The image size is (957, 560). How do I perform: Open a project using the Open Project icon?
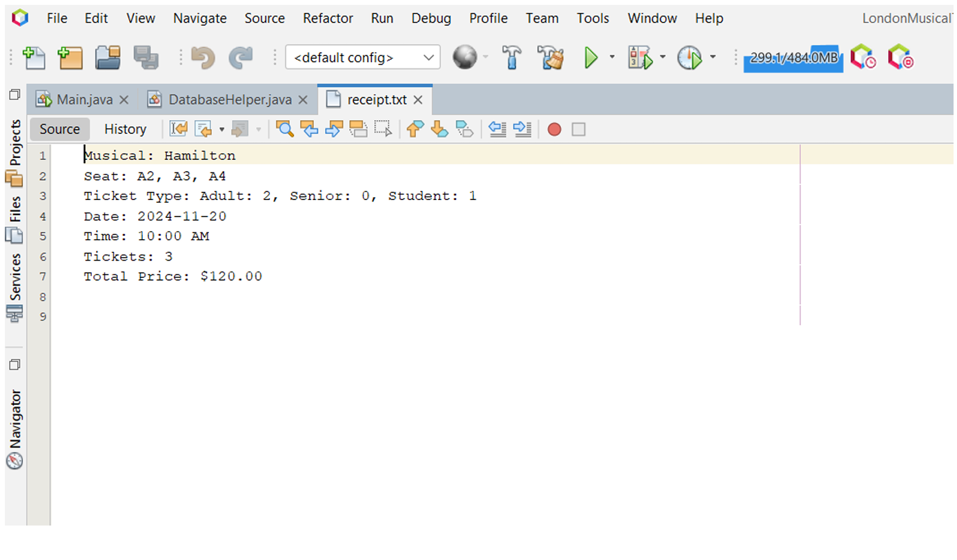(108, 58)
